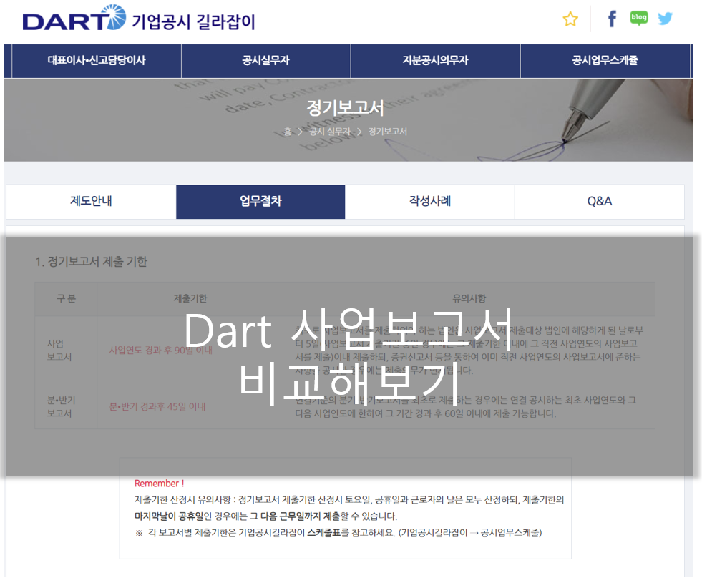
Task: Click 기업공시 길라잡이 title text
Action: (x=193, y=21)
